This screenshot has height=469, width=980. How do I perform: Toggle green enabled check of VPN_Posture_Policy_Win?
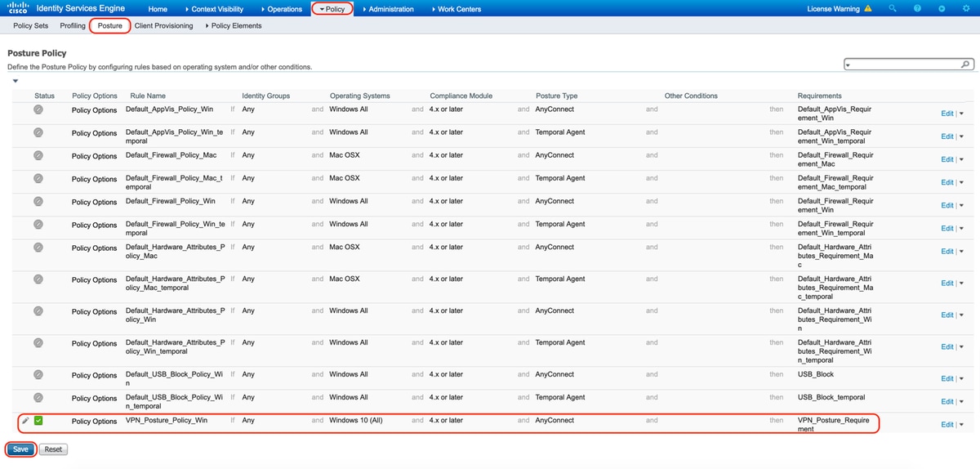(x=38, y=420)
